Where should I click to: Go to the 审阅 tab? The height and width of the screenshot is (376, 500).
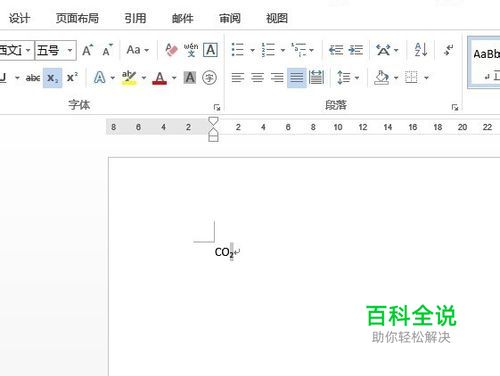[x=230, y=18]
